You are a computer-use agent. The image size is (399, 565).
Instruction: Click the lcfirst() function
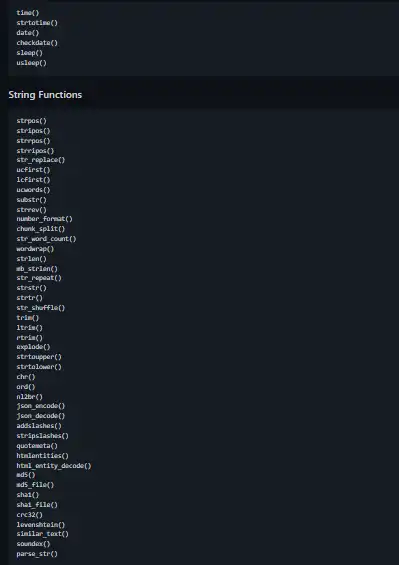coord(33,180)
